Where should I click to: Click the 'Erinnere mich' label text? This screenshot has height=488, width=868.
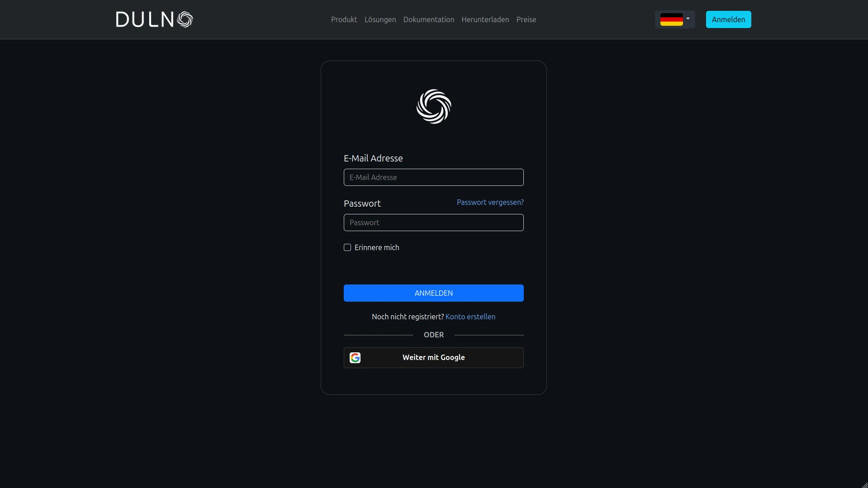(377, 247)
